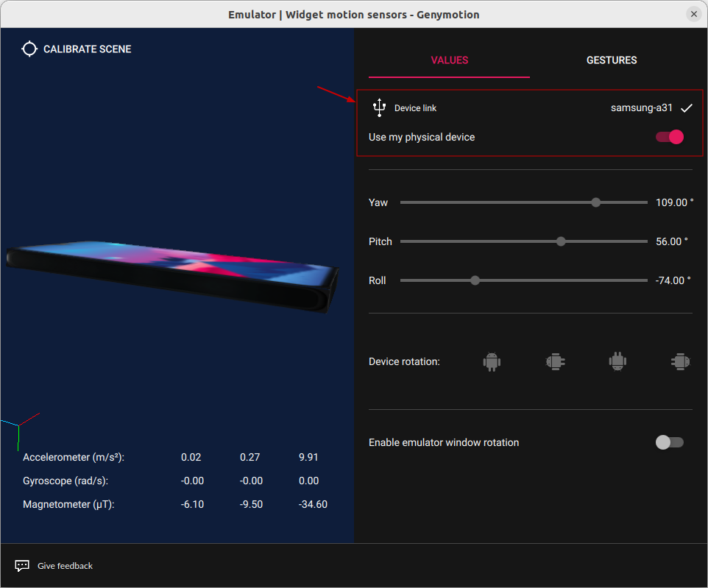This screenshot has height=588, width=708.
Task: Switch to the VALUES tab
Action: point(449,60)
